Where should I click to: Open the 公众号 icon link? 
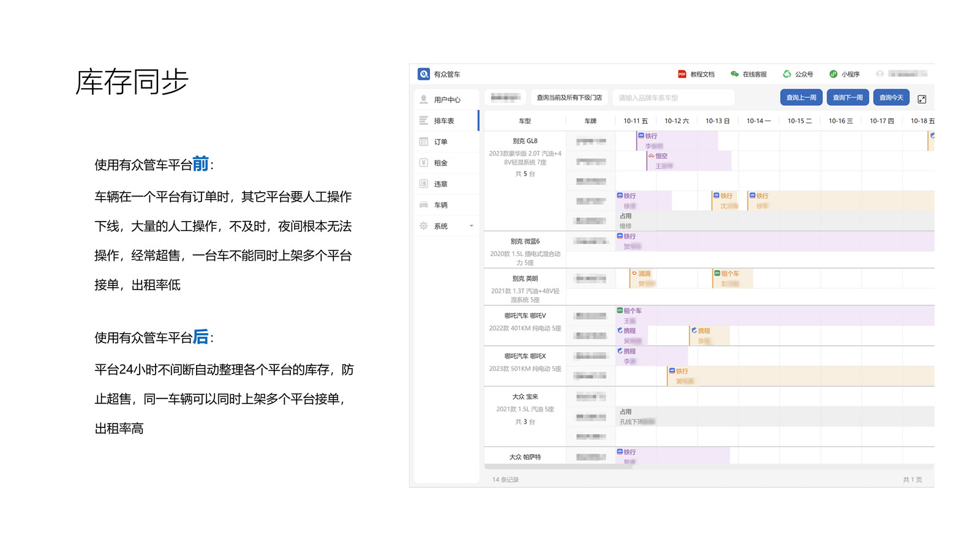tap(787, 74)
